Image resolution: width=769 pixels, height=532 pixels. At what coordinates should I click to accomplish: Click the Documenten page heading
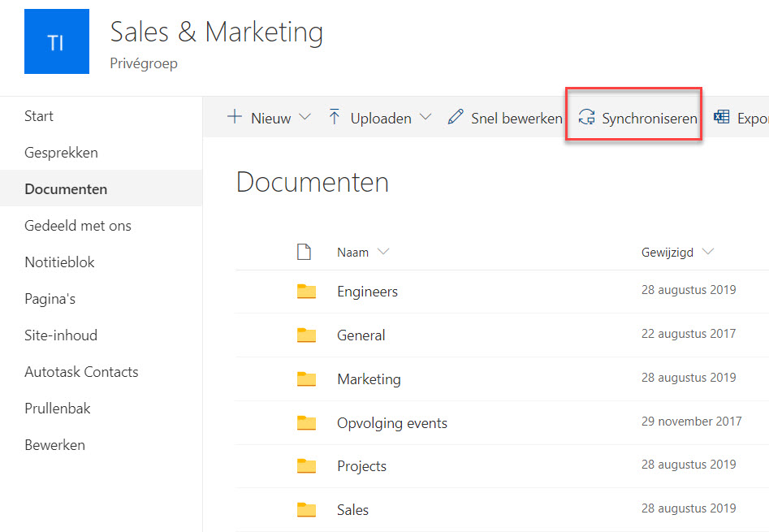click(x=313, y=183)
